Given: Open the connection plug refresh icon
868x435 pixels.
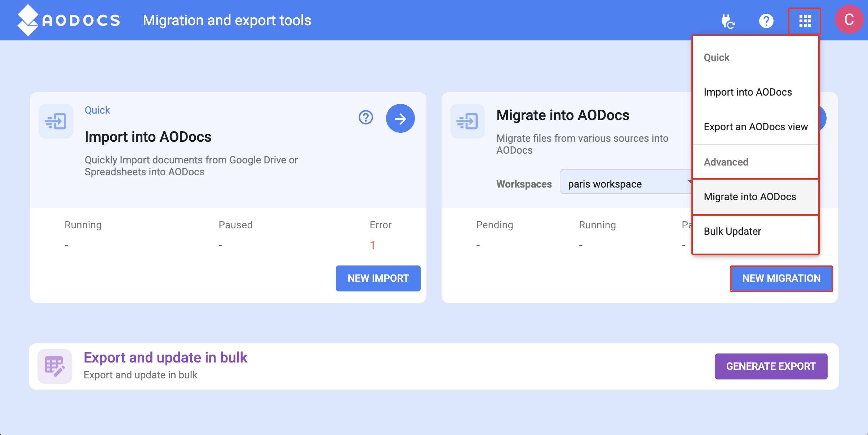Looking at the screenshot, I should (727, 21).
